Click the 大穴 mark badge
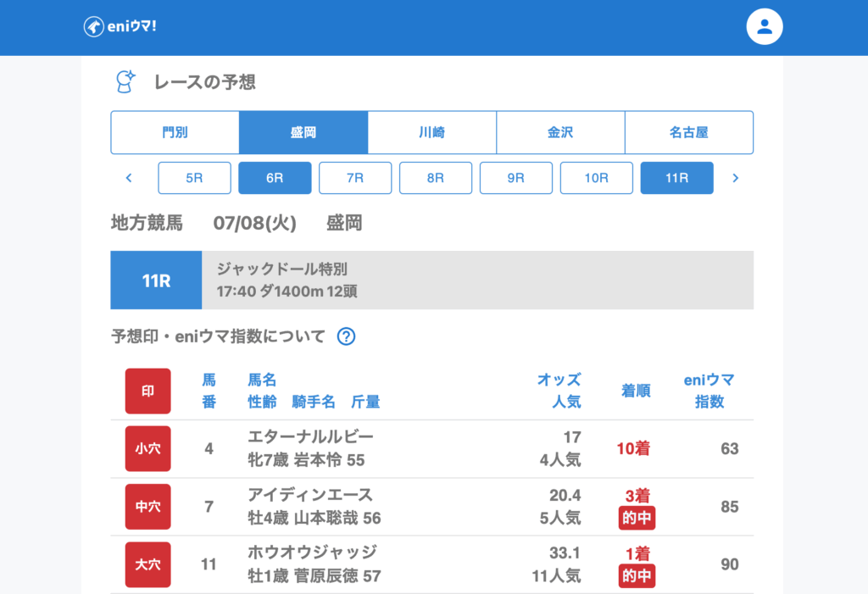Image resolution: width=868 pixels, height=594 pixels. click(x=147, y=564)
